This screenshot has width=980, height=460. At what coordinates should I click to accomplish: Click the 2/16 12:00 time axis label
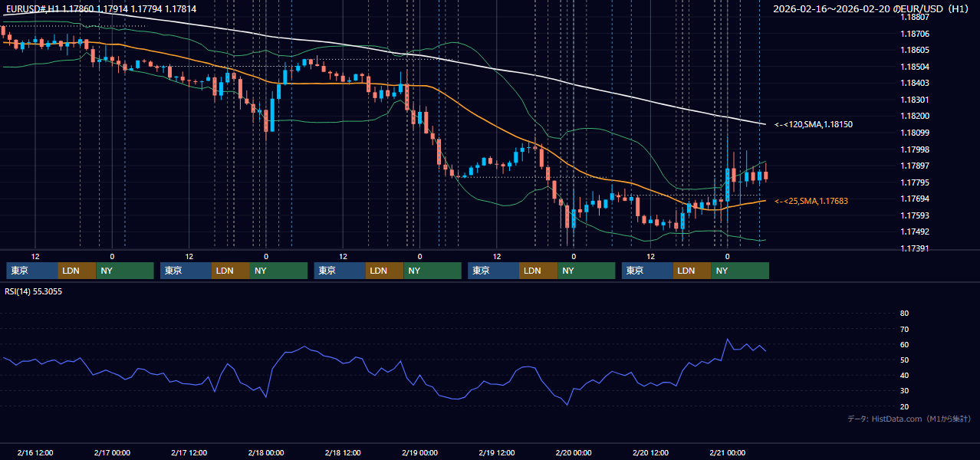(35, 452)
